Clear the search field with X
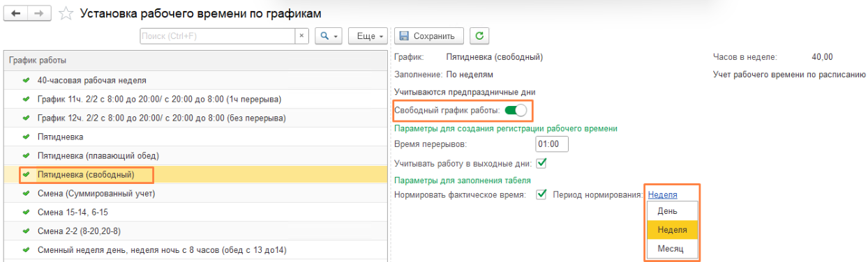 coord(301,36)
